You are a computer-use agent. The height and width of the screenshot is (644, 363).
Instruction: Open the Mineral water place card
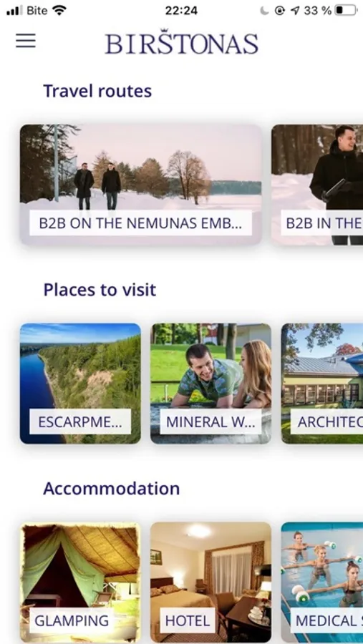click(211, 384)
